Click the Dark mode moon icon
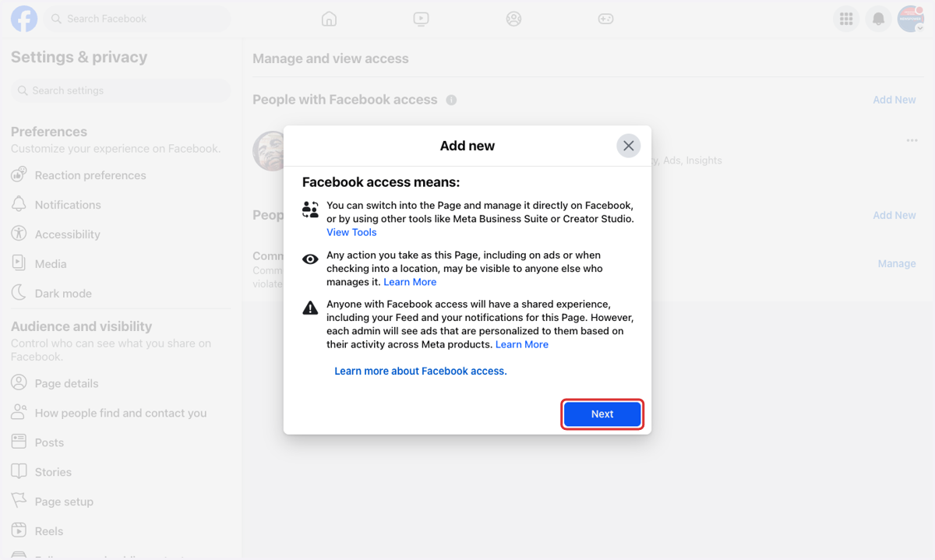This screenshot has width=935, height=560. pyautogui.click(x=19, y=293)
